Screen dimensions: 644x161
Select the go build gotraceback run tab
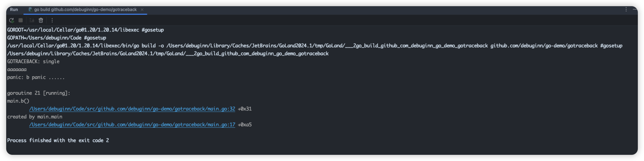85,10
